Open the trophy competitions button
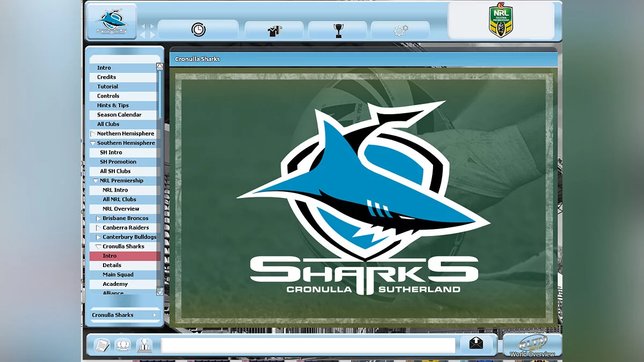 point(338,31)
